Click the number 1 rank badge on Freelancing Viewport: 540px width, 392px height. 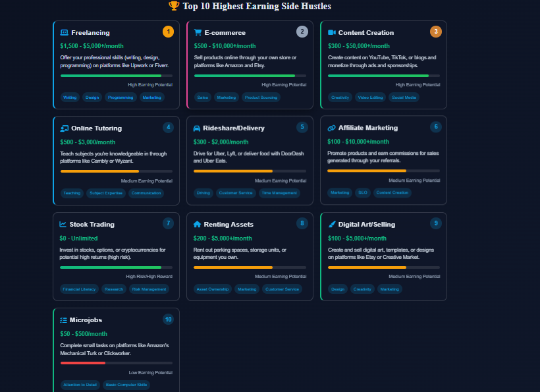click(169, 31)
